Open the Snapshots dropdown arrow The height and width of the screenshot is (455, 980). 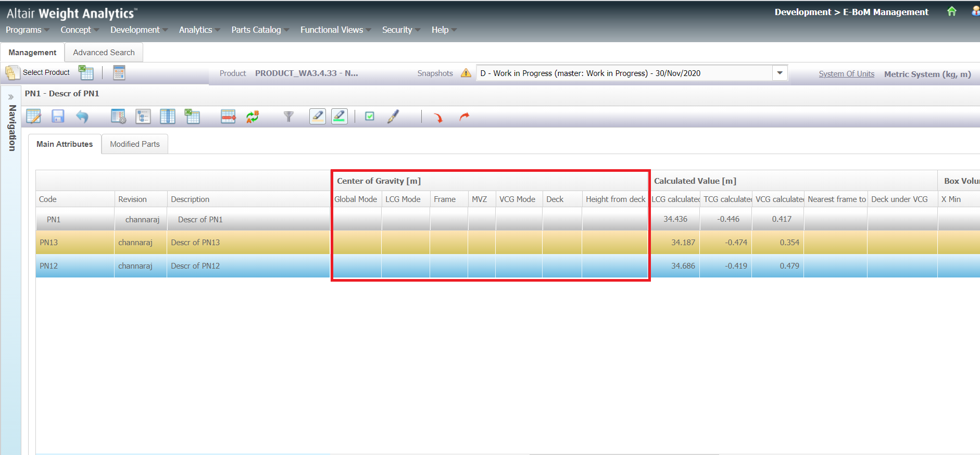point(780,73)
